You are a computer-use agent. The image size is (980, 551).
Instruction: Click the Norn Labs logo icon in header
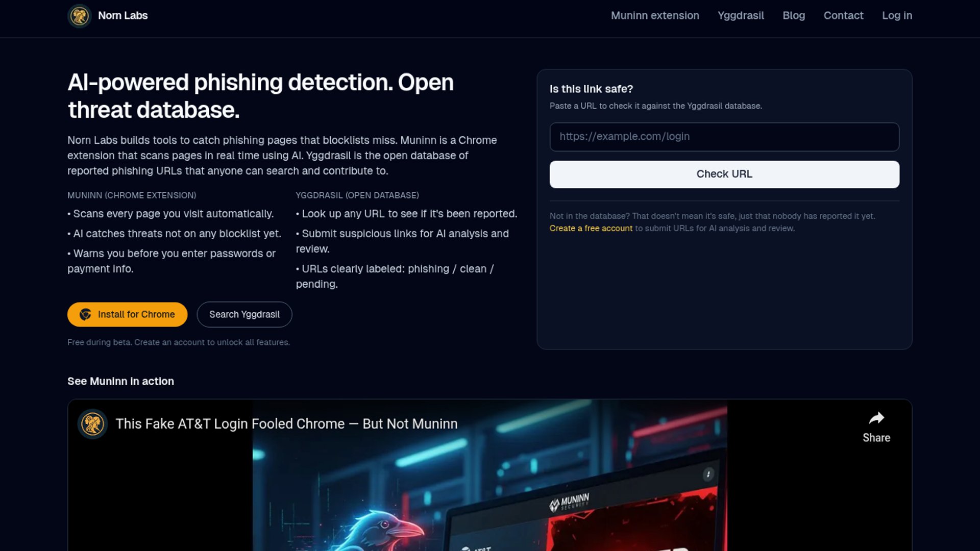[79, 16]
